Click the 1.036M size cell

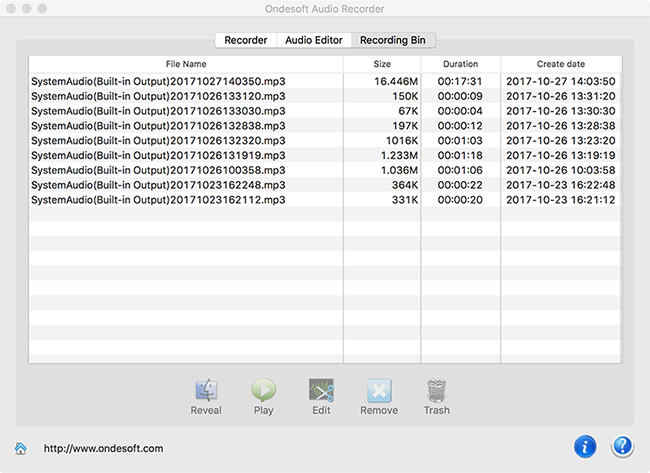pyautogui.click(x=399, y=170)
